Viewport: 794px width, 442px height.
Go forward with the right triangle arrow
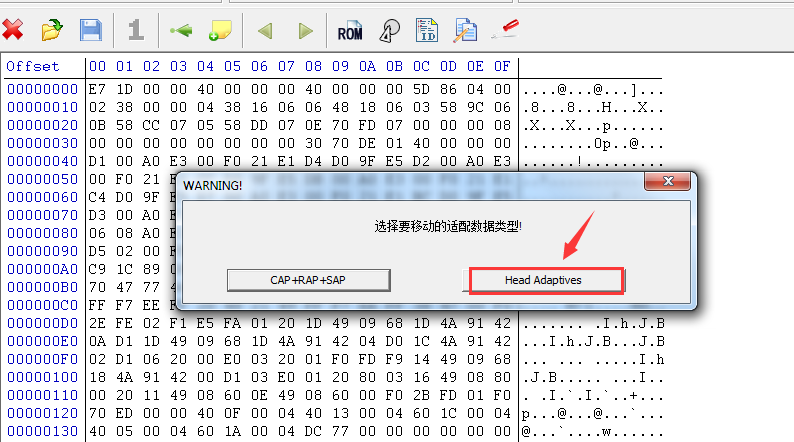(x=306, y=31)
